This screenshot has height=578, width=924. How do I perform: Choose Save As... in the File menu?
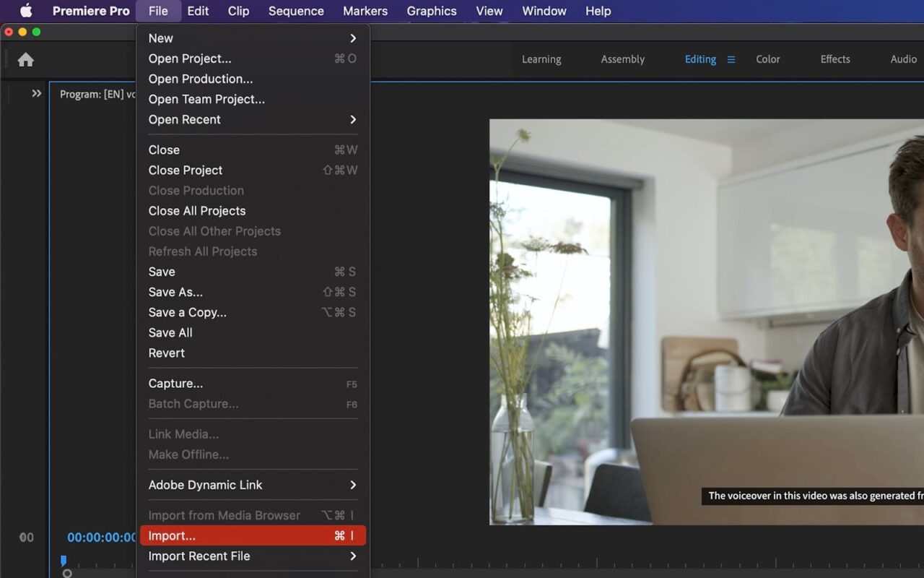pyautogui.click(x=175, y=292)
